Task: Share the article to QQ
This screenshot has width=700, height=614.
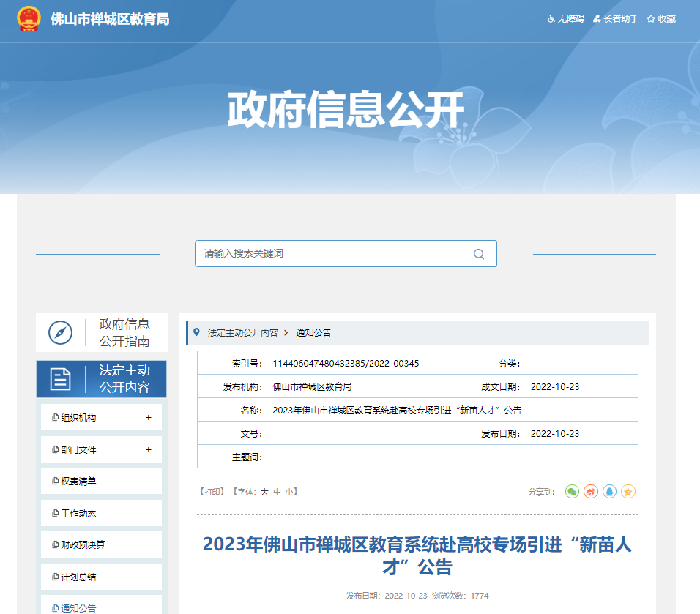Action: click(x=609, y=492)
